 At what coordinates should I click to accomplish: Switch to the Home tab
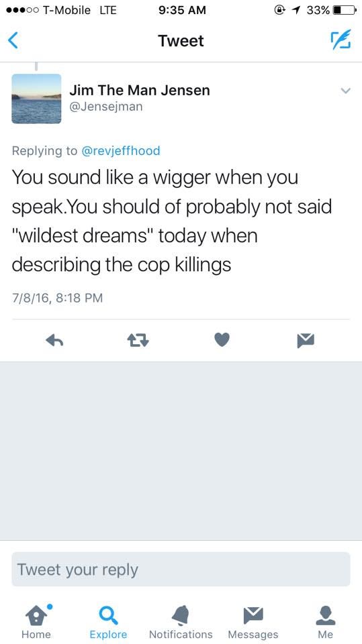pos(36,621)
